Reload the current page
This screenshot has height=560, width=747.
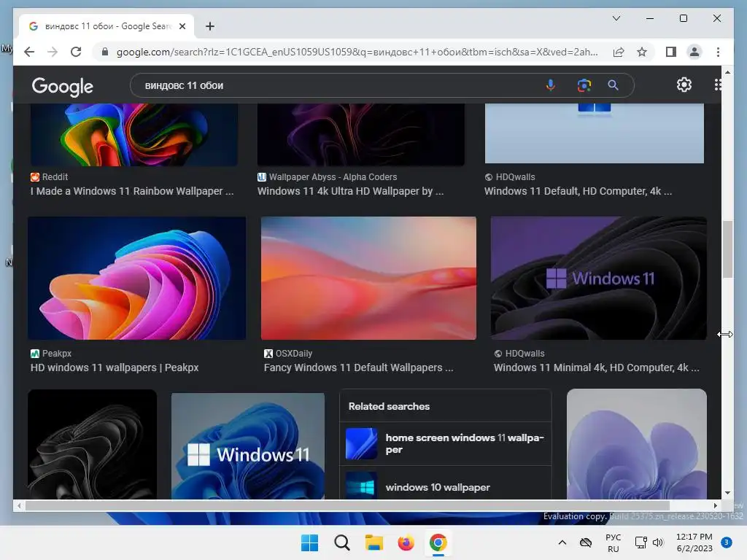pyautogui.click(x=76, y=52)
